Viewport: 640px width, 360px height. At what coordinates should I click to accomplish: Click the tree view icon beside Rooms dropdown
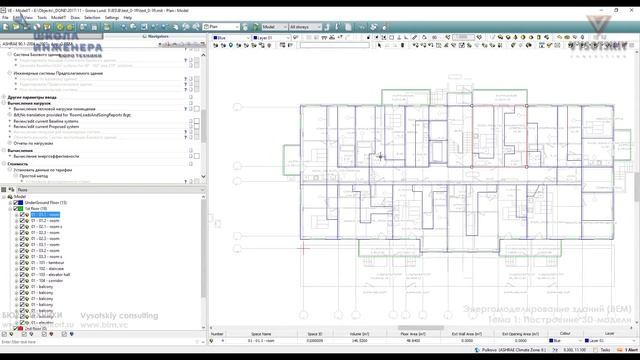pyautogui.click(x=11, y=190)
